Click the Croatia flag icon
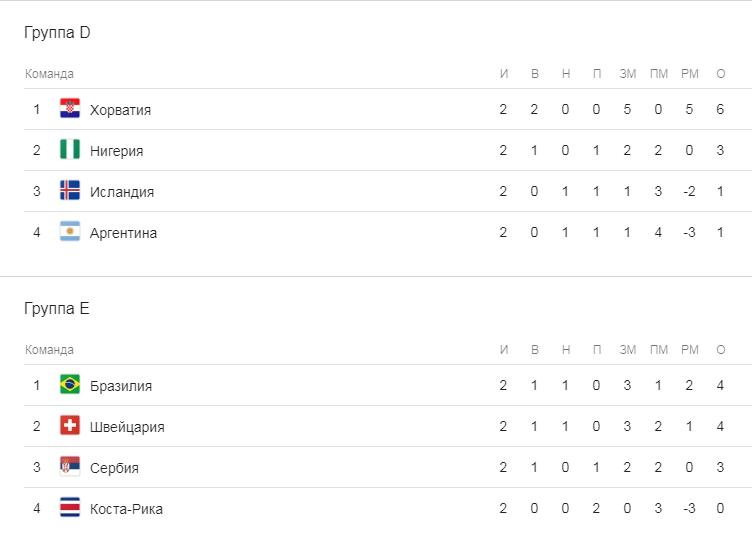The image size is (752, 550). point(70,109)
